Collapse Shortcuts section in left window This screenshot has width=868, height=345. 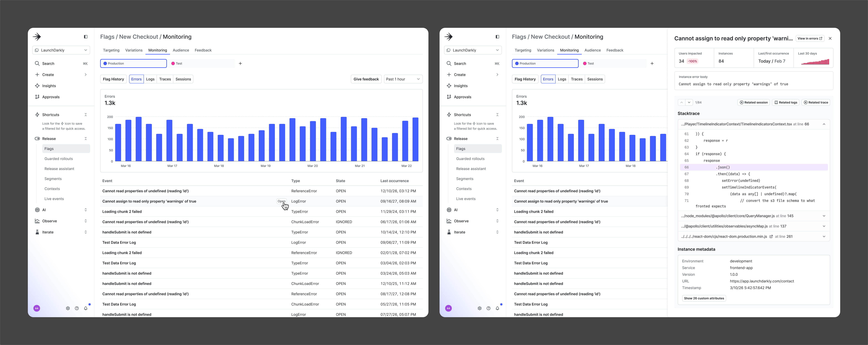(x=86, y=115)
